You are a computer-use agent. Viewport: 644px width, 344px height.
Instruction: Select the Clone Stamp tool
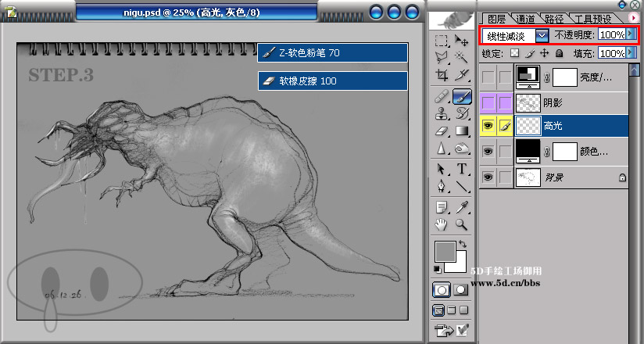(x=442, y=114)
